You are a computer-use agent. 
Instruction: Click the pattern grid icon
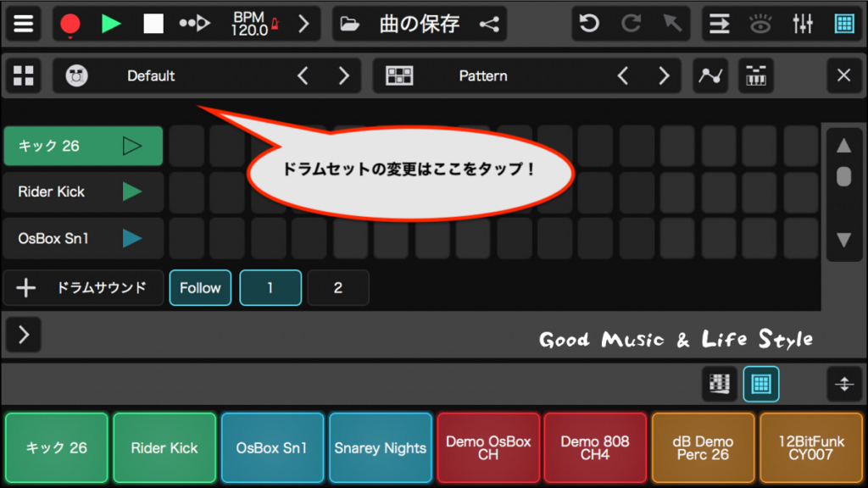pos(399,75)
